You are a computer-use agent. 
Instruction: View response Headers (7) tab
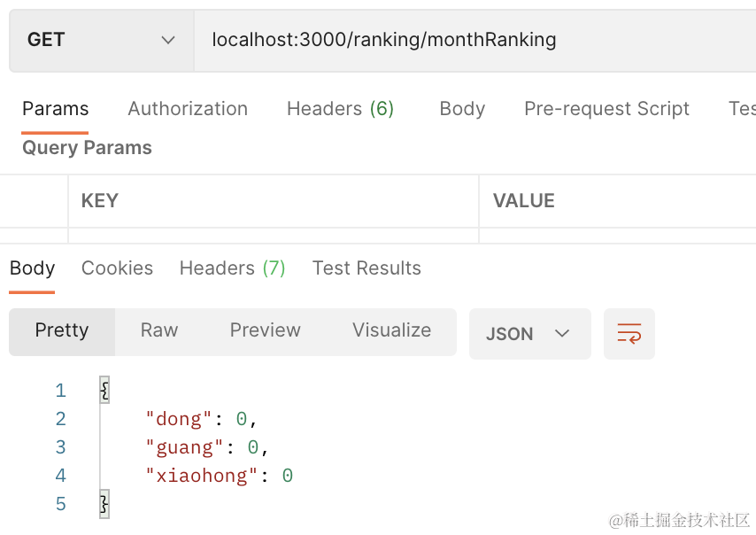(x=232, y=268)
